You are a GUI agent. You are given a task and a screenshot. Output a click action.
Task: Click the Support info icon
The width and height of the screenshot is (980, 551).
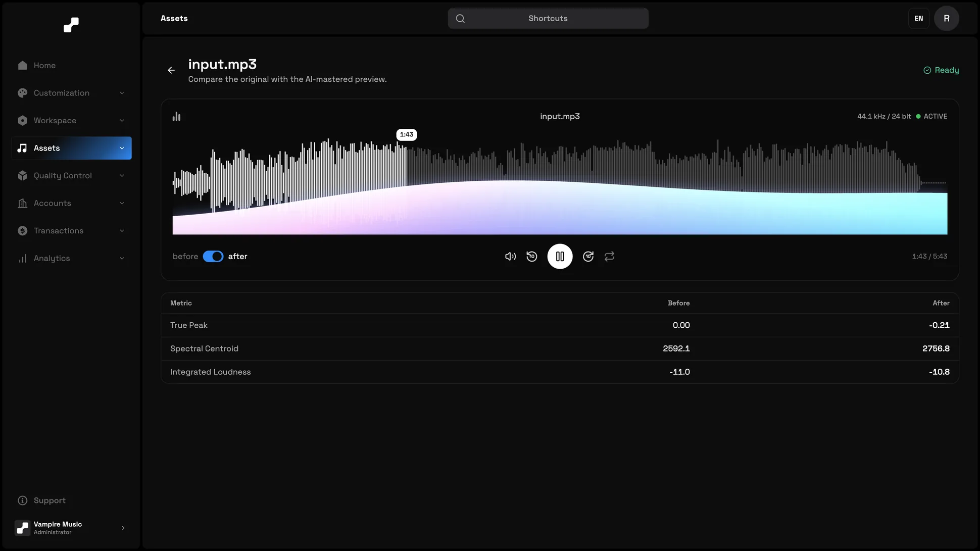[22, 500]
